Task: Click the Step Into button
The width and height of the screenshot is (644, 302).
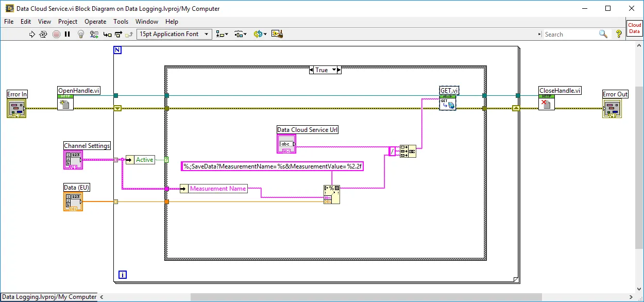Action: click(x=107, y=34)
